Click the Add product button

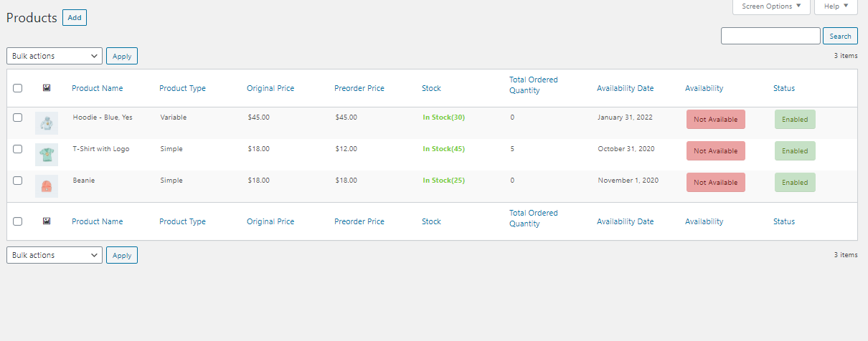click(x=75, y=18)
